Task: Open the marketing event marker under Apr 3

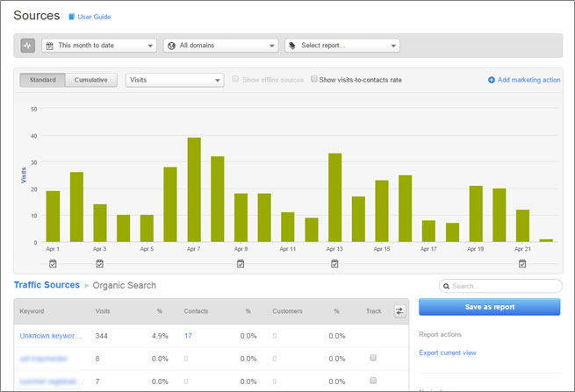Action: 100,263
